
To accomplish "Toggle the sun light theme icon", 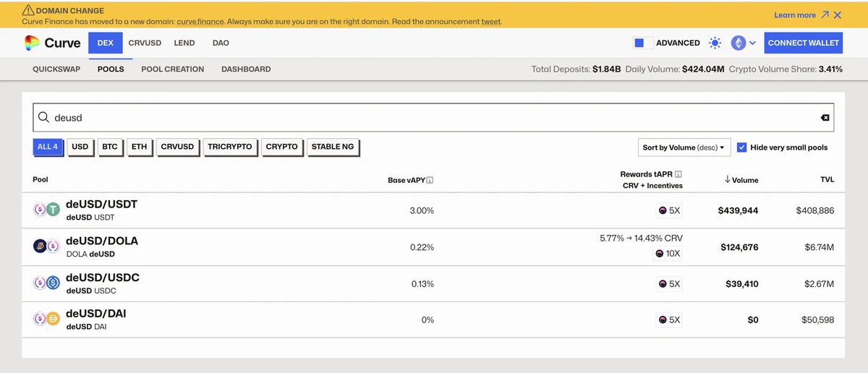I will click(x=715, y=43).
